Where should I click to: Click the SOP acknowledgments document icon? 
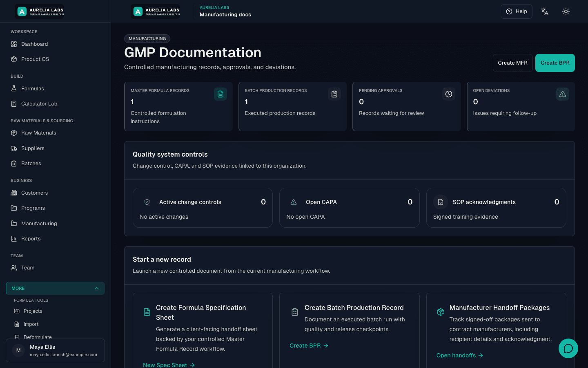pyautogui.click(x=440, y=202)
